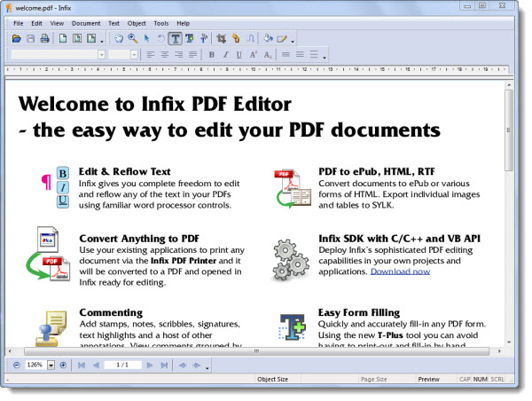Image resolution: width=532 pixels, height=401 pixels.
Task: Click the Zoom in plus icon
Action: (63, 366)
